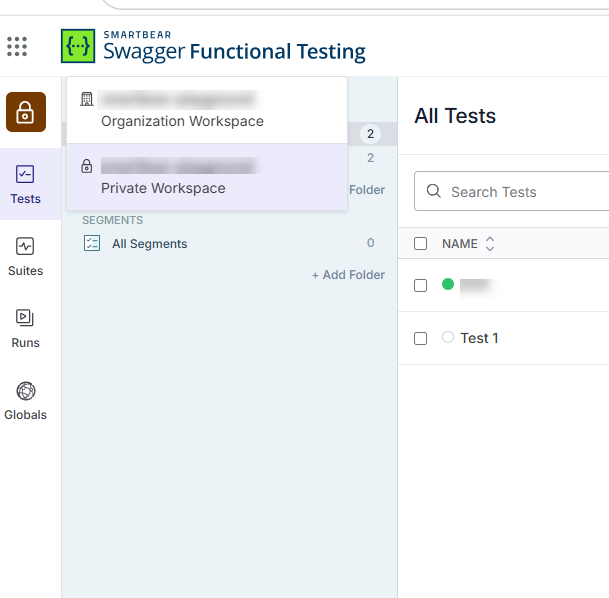Image resolution: width=609 pixels, height=598 pixels.
Task: Tick the checkbox for Test 1
Action: [x=420, y=338]
